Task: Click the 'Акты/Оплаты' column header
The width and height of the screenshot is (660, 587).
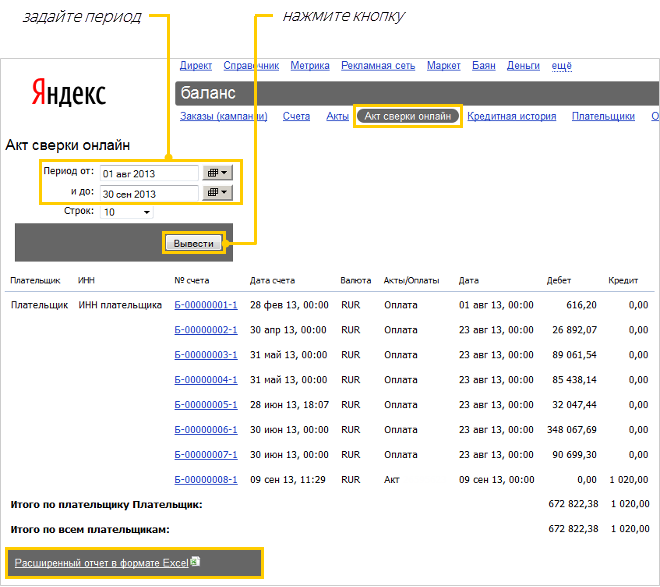Action: pos(411,281)
